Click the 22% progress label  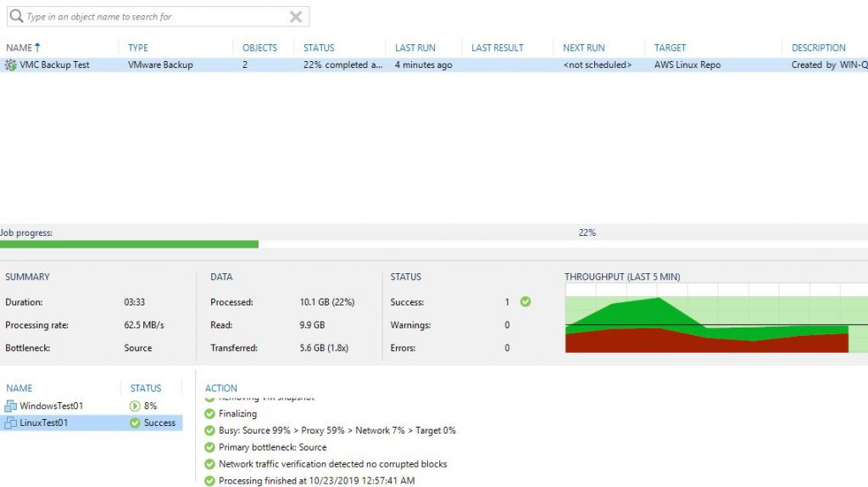[x=587, y=232]
